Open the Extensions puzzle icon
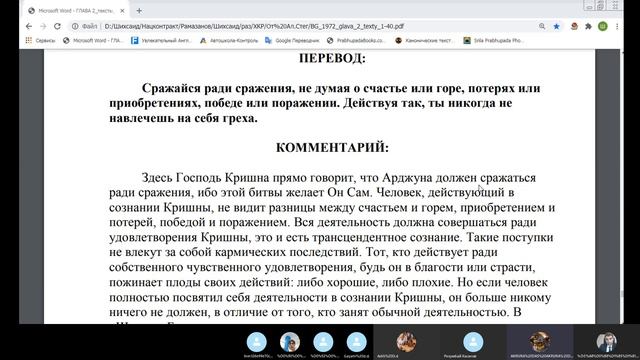The width and height of the screenshot is (640, 360). pyautogui.click(x=588, y=26)
